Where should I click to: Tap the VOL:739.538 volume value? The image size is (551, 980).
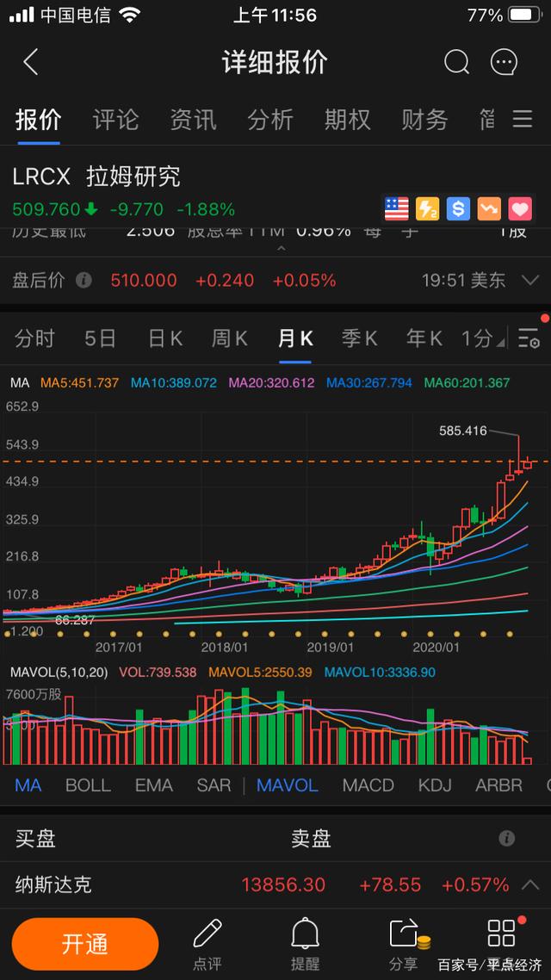[x=158, y=673]
